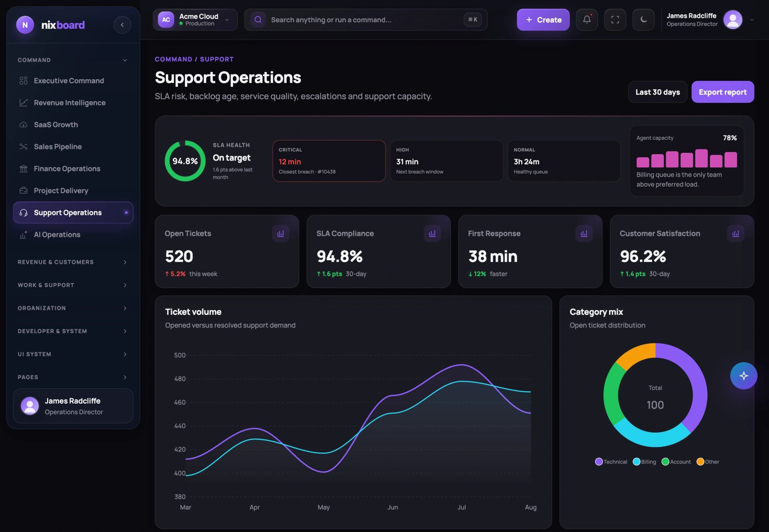Open the notifications bell
Screen dimensions: 769x532
click(x=587, y=20)
